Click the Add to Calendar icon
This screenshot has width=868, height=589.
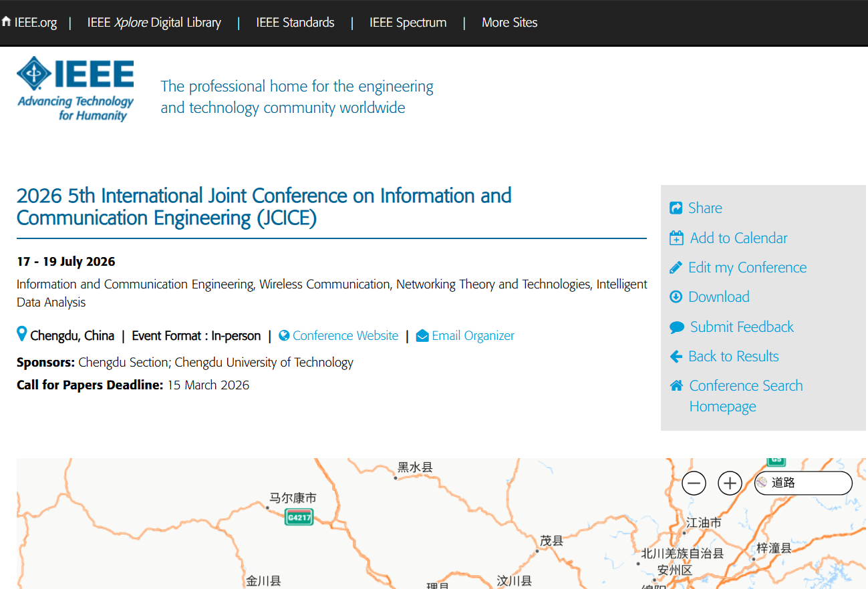coord(676,238)
